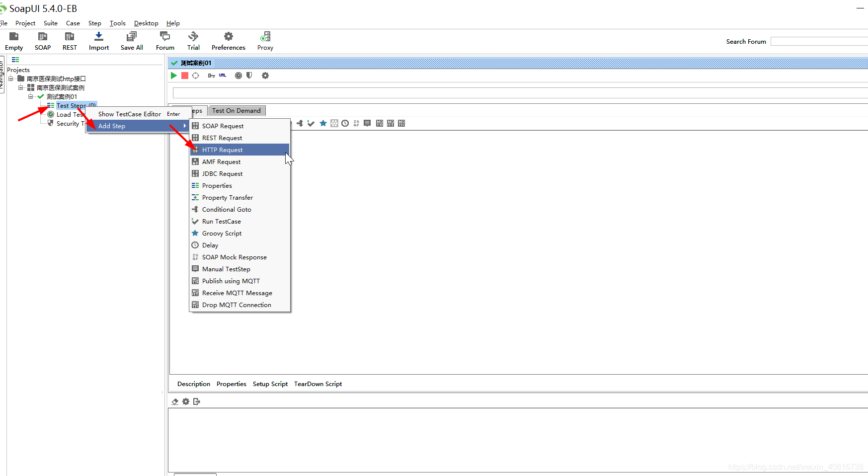Select Test Steps (0) tree item
The height and width of the screenshot is (476, 868).
tap(76, 105)
